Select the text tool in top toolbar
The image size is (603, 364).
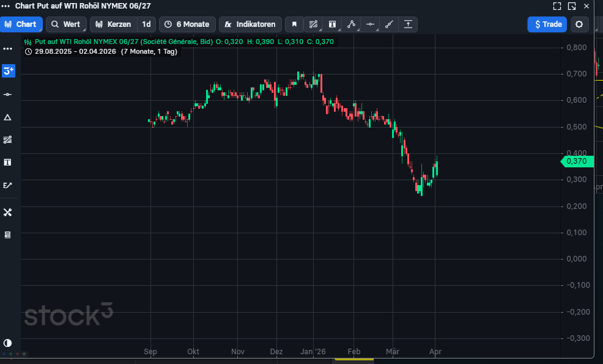point(332,24)
